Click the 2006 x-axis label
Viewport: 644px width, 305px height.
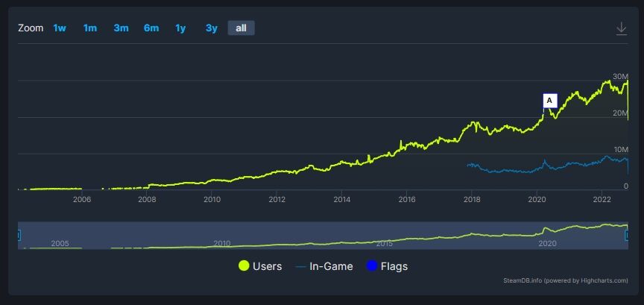(x=82, y=199)
